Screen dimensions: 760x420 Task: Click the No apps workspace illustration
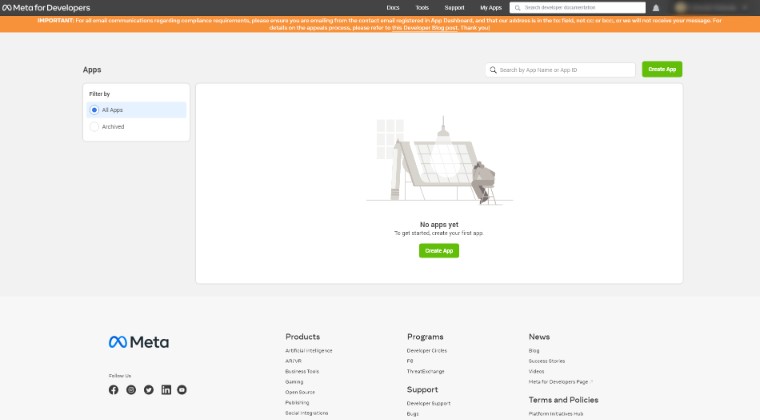[439, 160]
